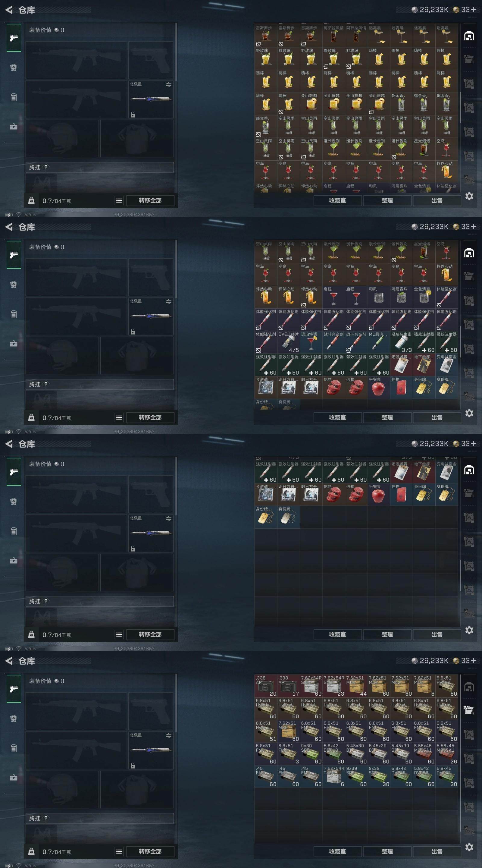Pick 5.8x42 DVP88 stack of 30

tap(446, 776)
